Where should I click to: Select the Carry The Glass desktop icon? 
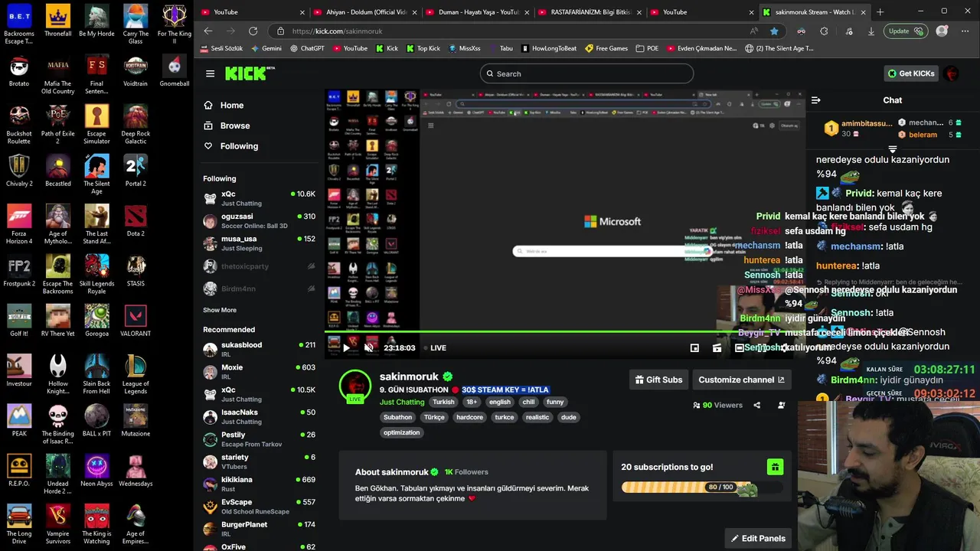point(136,24)
